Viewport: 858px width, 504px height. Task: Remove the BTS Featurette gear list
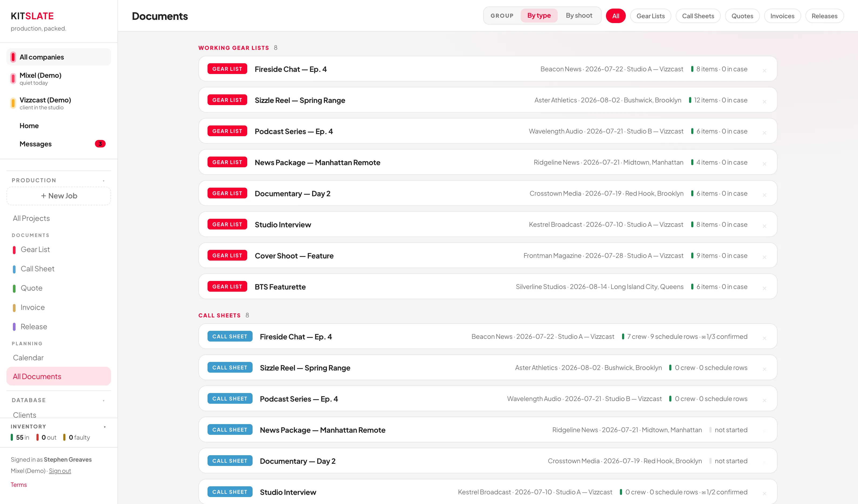pyautogui.click(x=764, y=288)
